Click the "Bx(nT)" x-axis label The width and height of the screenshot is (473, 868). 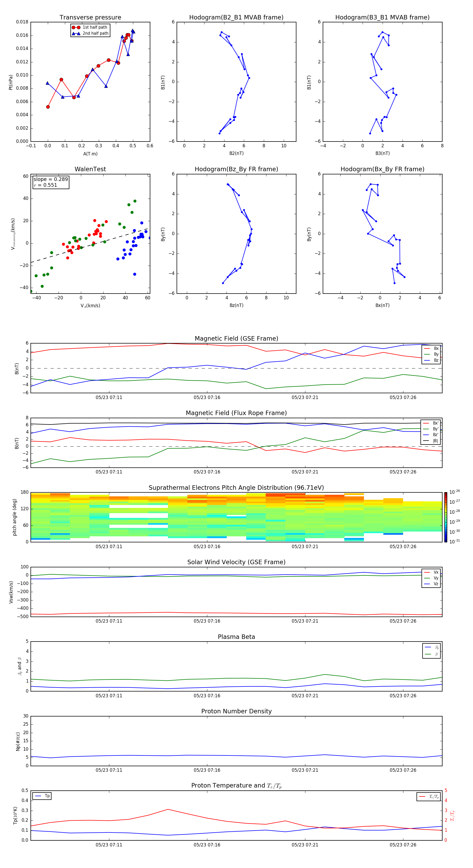382,305
